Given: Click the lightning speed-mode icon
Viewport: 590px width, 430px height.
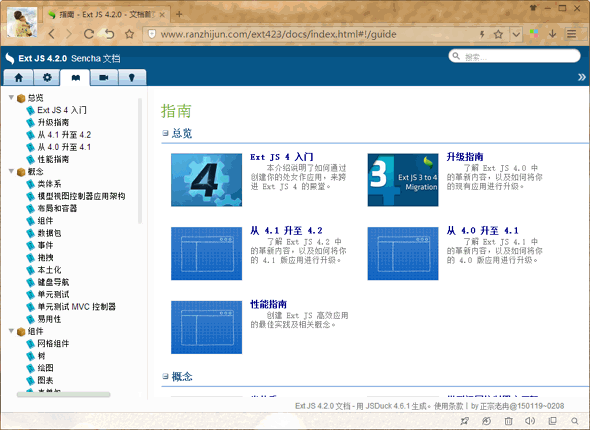Looking at the screenshot, I should click(x=482, y=35).
